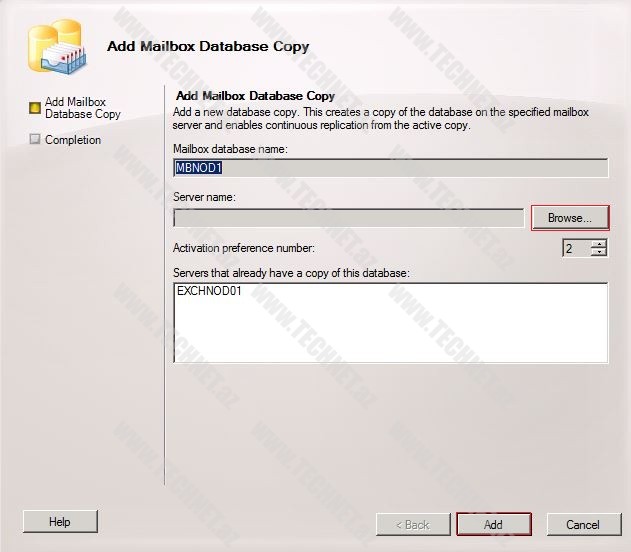
Task: Select the Add Mailbox Database Copy step
Action: click(x=82, y=108)
